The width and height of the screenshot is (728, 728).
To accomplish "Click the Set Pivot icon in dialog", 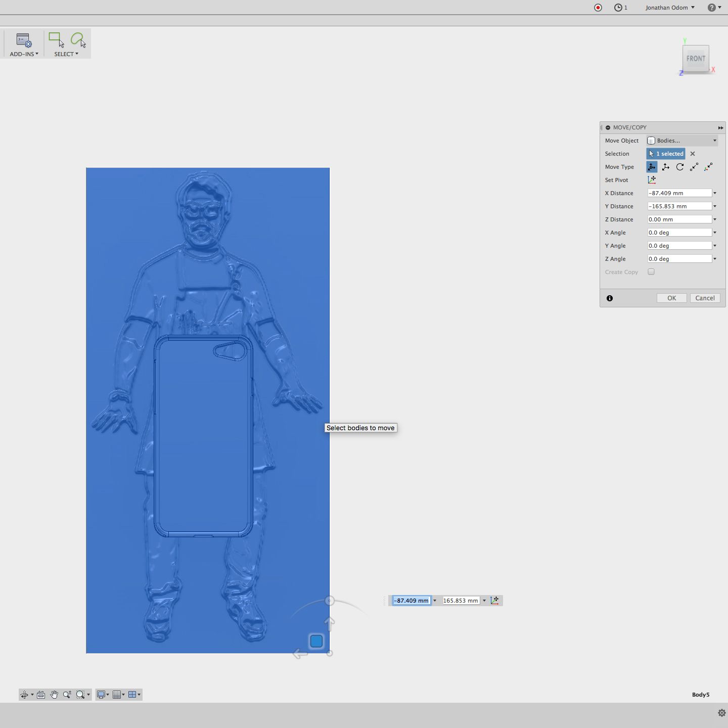I will pos(652,180).
